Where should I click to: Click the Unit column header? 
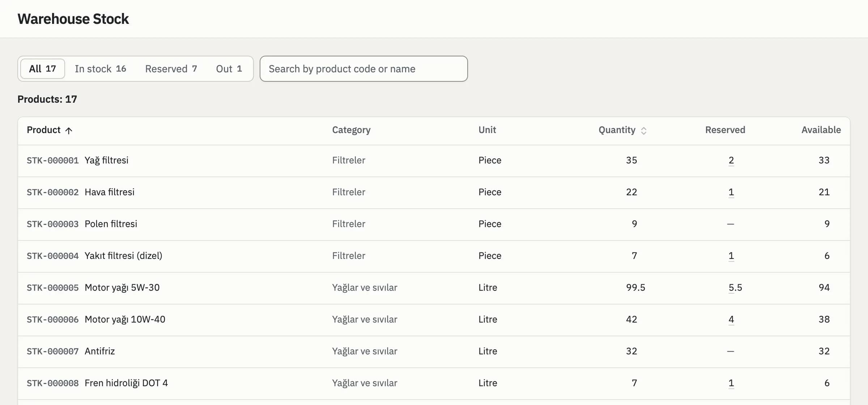487,130
